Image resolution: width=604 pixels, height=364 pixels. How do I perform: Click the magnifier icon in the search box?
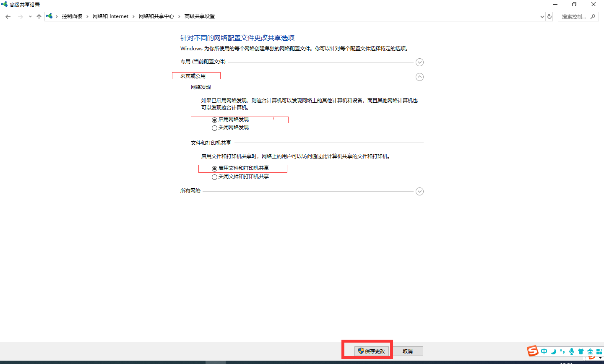pos(593,17)
